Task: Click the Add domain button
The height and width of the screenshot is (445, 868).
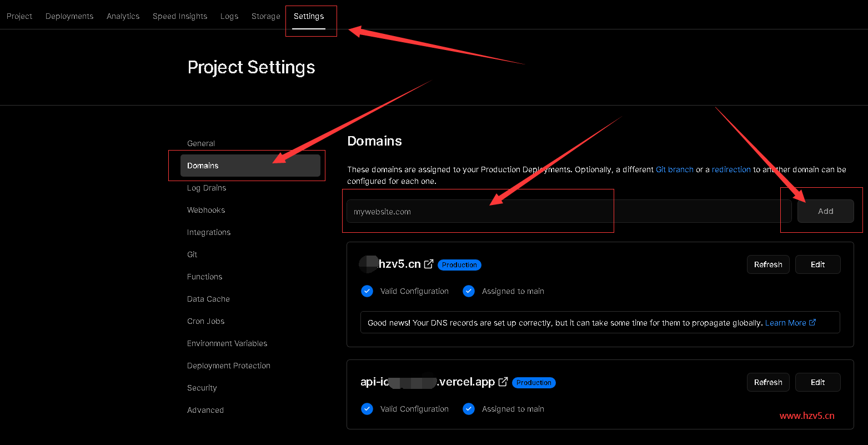Action: coord(826,211)
